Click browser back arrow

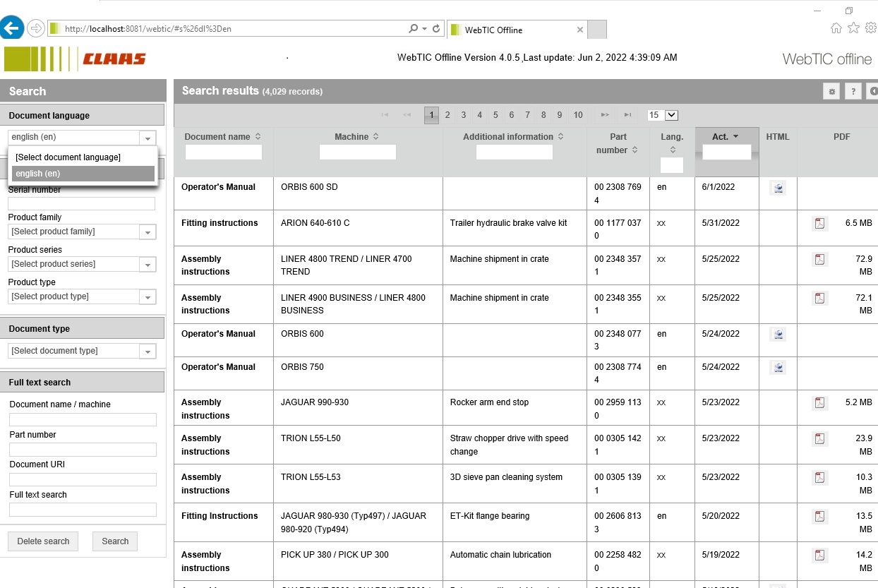[x=11, y=28]
